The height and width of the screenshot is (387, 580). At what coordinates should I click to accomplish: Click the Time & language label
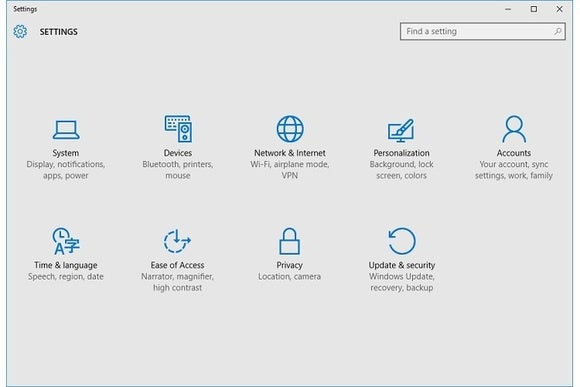[x=66, y=265]
